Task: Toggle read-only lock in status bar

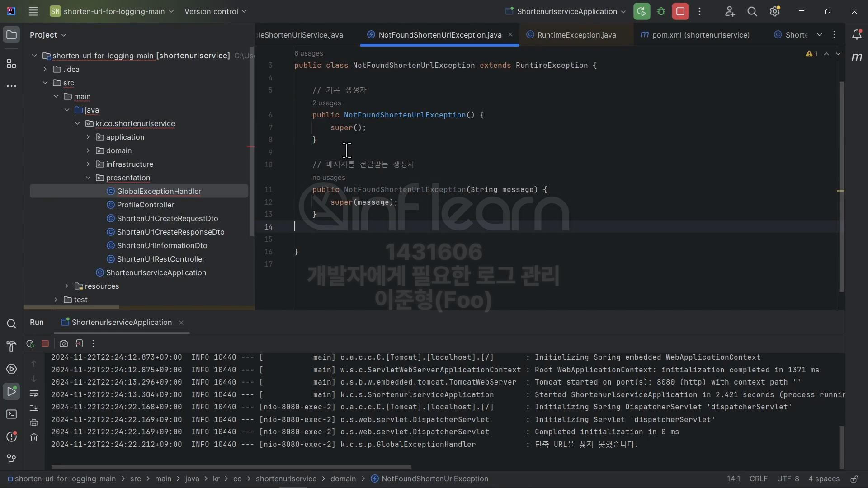Action: pos(854,479)
